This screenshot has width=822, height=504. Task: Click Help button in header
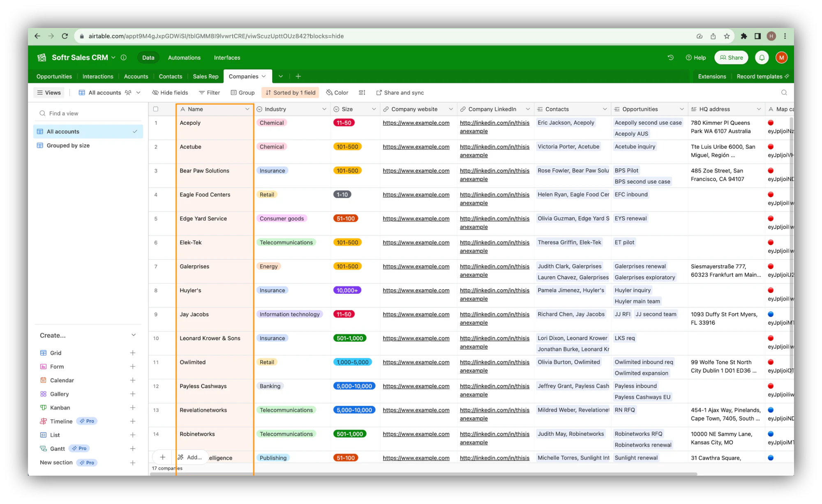pos(695,58)
